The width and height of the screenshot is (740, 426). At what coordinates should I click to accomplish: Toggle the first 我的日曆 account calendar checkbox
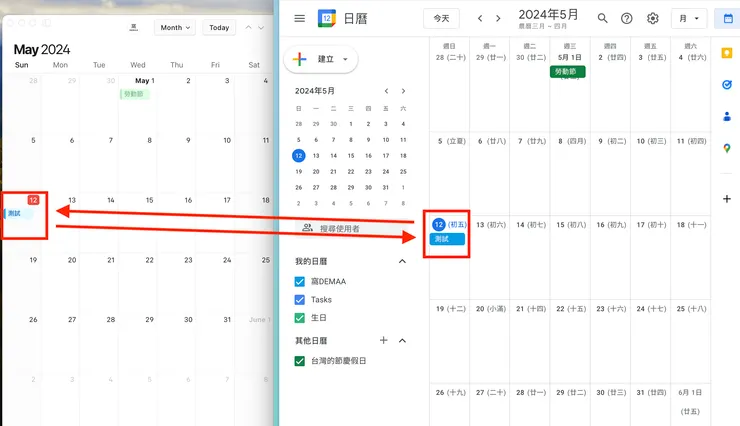pos(299,282)
